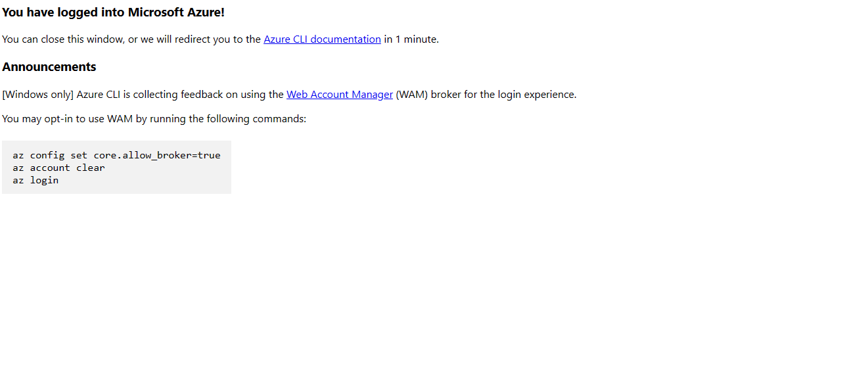Click the "(WAM) broker for the login experience." text

pyautogui.click(x=486, y=95)
